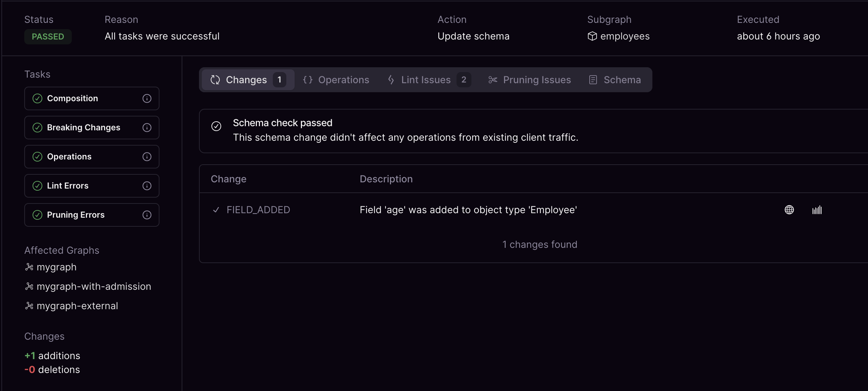Image resolution: width=868 pixels, height=391 pixels.
Task: Click the info icon beside the Operations task
Action: coord(147,157)
